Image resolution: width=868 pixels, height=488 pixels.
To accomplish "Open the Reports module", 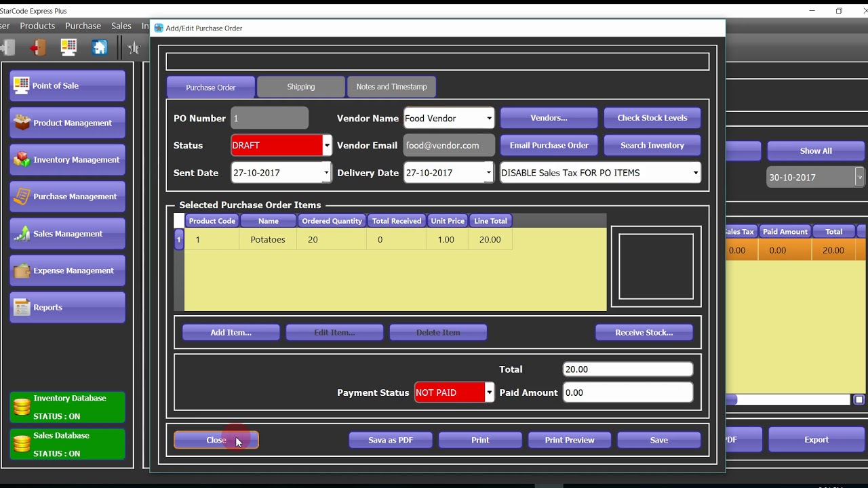I will [x=67, y=307].
